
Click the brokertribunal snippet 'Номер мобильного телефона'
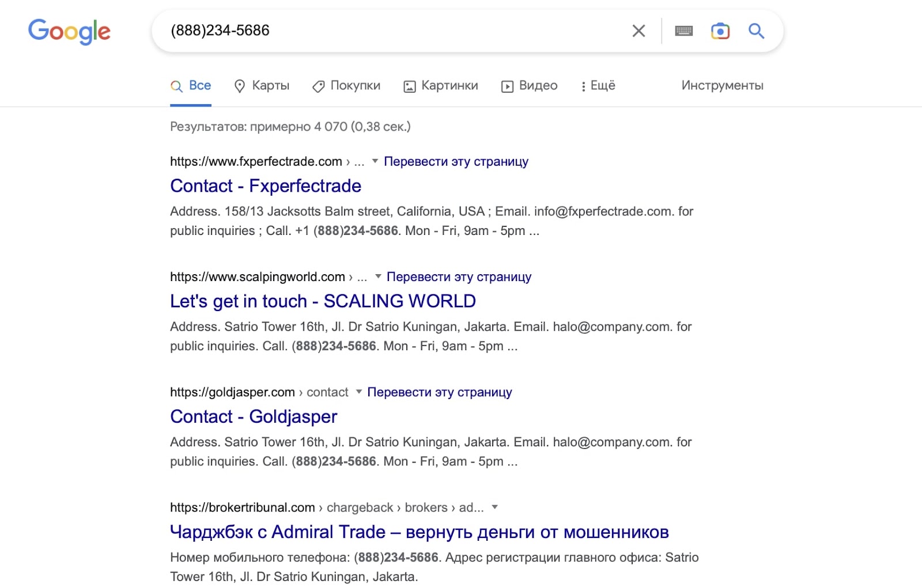434,567
